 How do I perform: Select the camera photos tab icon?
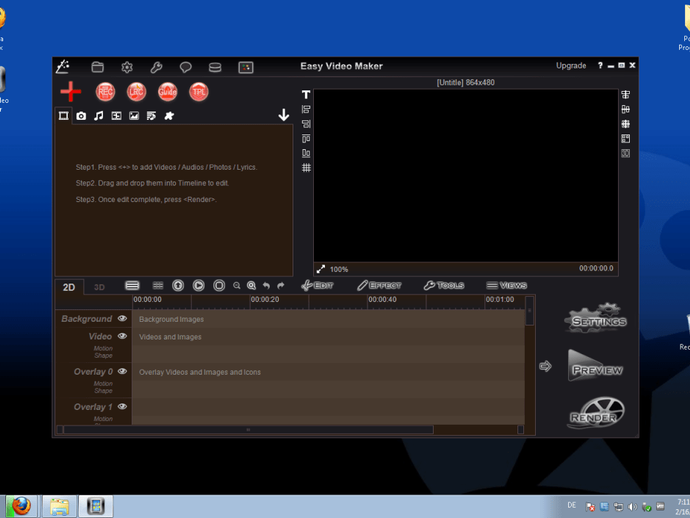[x=81, y=116]
